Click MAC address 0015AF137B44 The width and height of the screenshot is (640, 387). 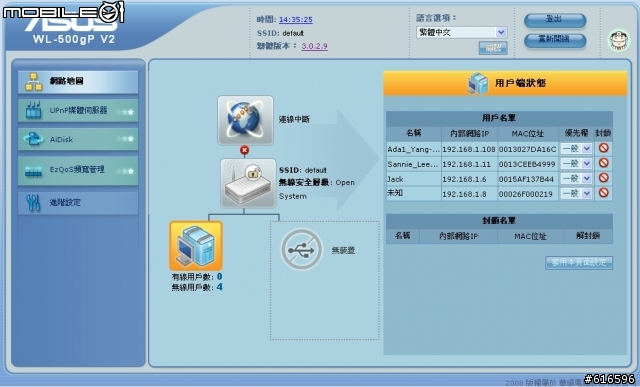[526, 179]
